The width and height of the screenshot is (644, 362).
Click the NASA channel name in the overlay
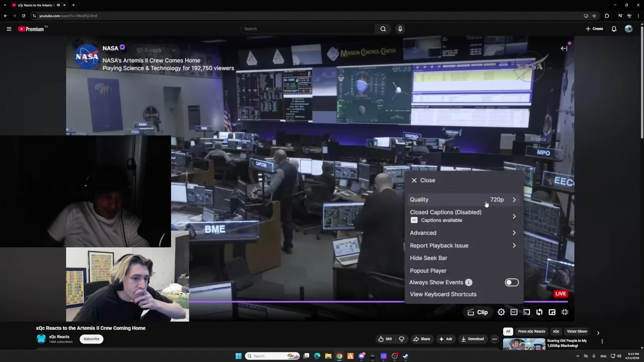pyautogui.click(x=110, y=48)
